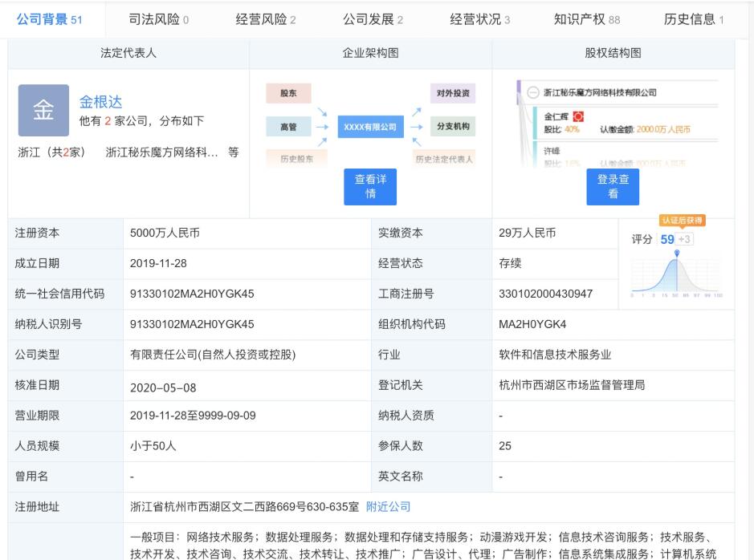Click the 企业架构图 column header
Screen dimensions: 754x560
click(x=370, y=53)
